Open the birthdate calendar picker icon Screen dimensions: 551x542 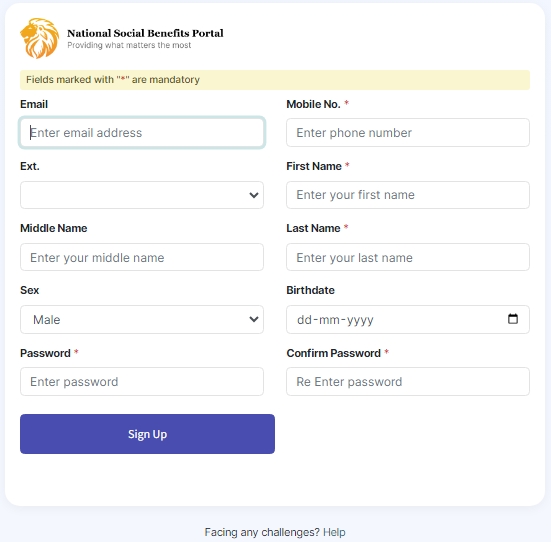[513, 319]
